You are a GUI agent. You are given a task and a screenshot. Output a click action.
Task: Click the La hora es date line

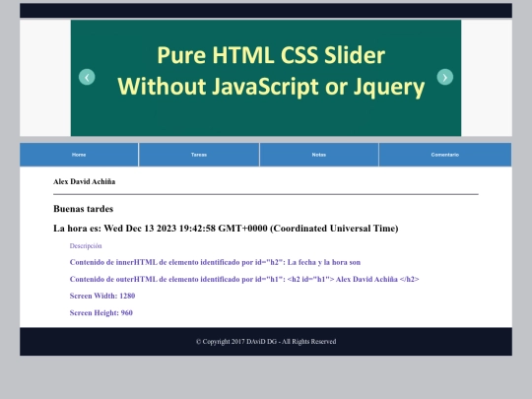226,229
